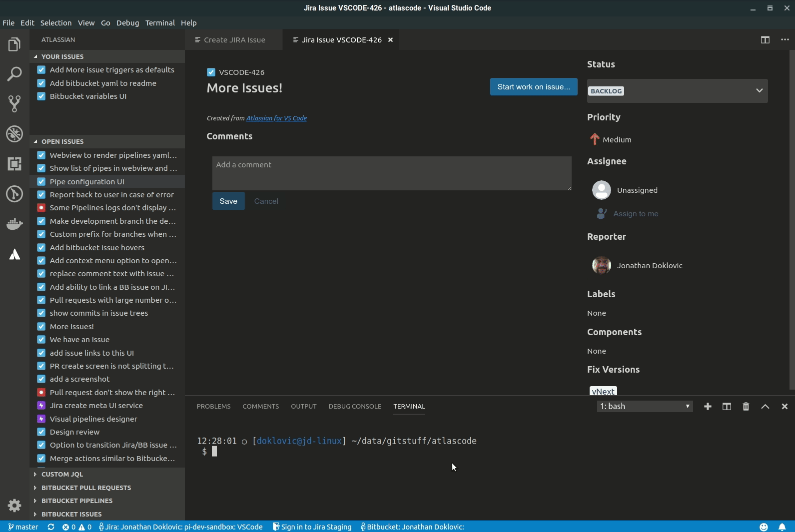Synchronize changes via status bar sync icon
795x532 pixels.
[51, 527]
